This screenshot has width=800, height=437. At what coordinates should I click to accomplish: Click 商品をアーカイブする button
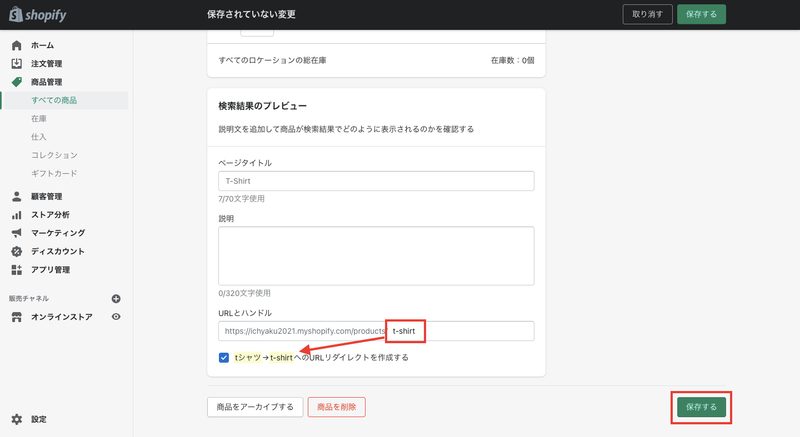tap(255, 407)
